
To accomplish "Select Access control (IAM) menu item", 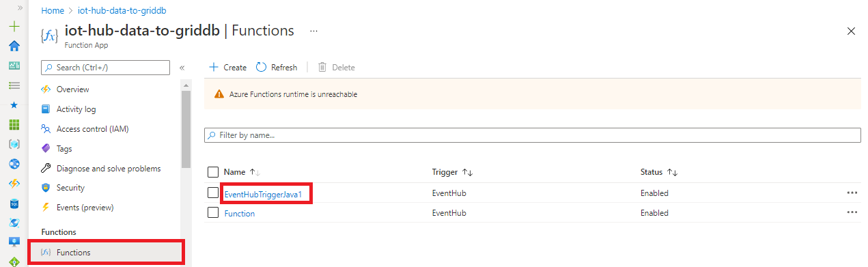I will pos(93,128).
